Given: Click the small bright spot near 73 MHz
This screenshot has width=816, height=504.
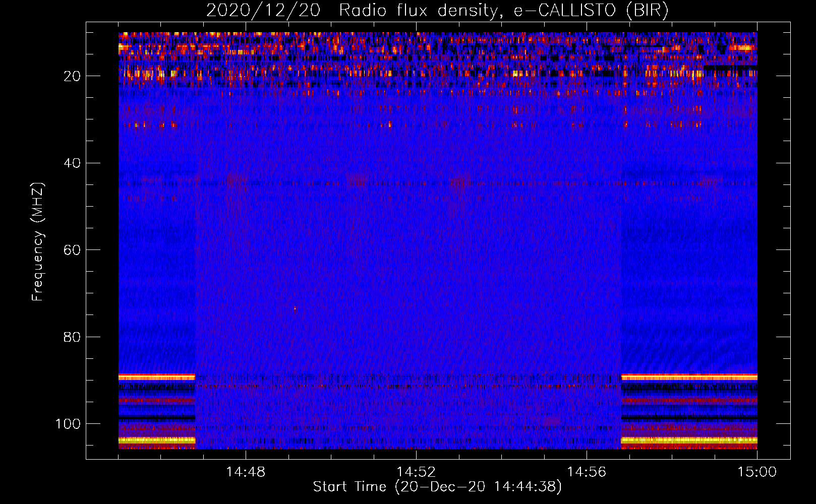Looking at the screenshot, I should pos(295,308).
